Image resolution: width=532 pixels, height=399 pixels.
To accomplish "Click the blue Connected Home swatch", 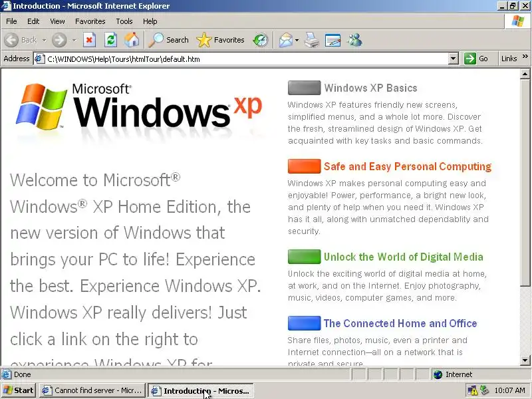I will point(304,323).
